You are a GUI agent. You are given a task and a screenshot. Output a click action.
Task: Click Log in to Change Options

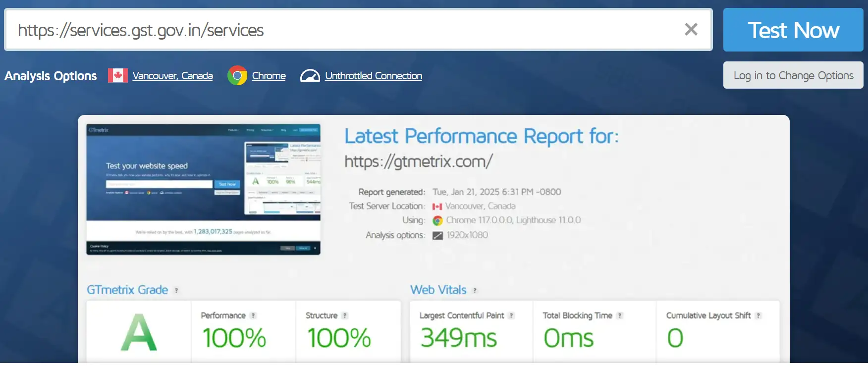[793, 75]
